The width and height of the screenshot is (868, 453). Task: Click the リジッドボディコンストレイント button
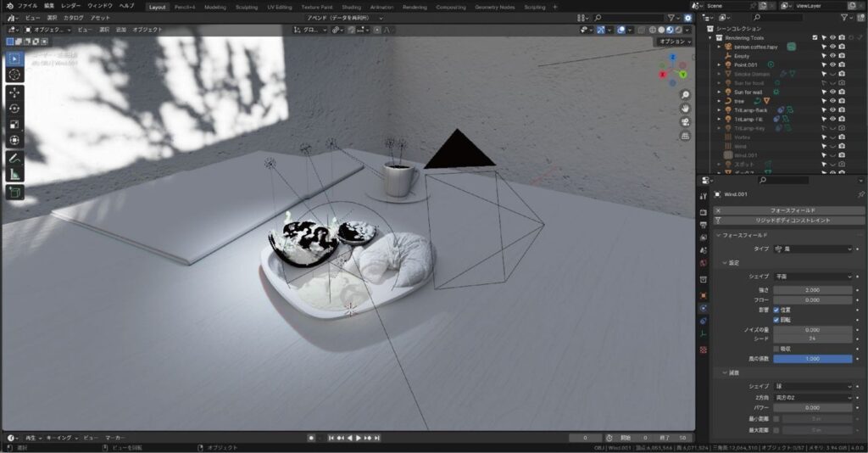click(x=789, y=221)
